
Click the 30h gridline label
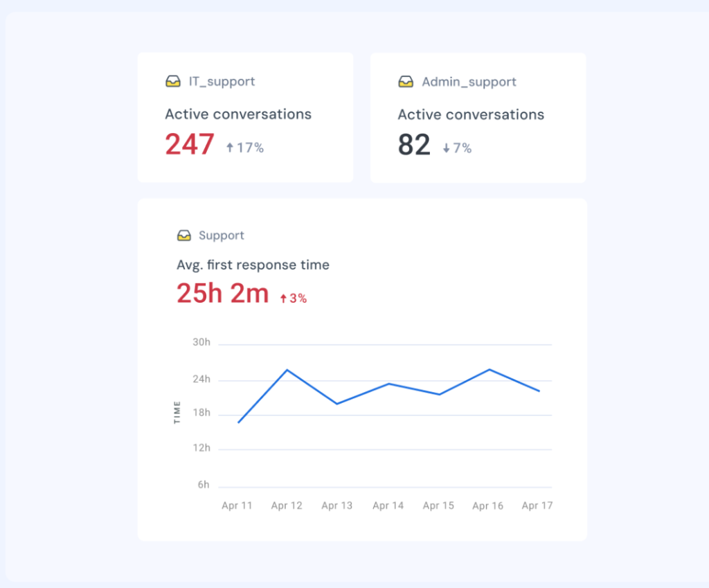[201, 343]
